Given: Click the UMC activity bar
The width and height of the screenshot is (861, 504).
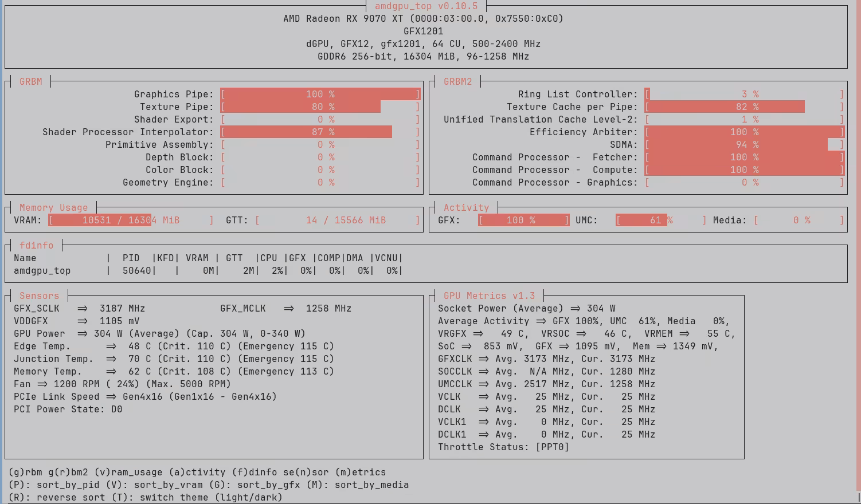Looking at the screenshot, I should click(661, 220).
